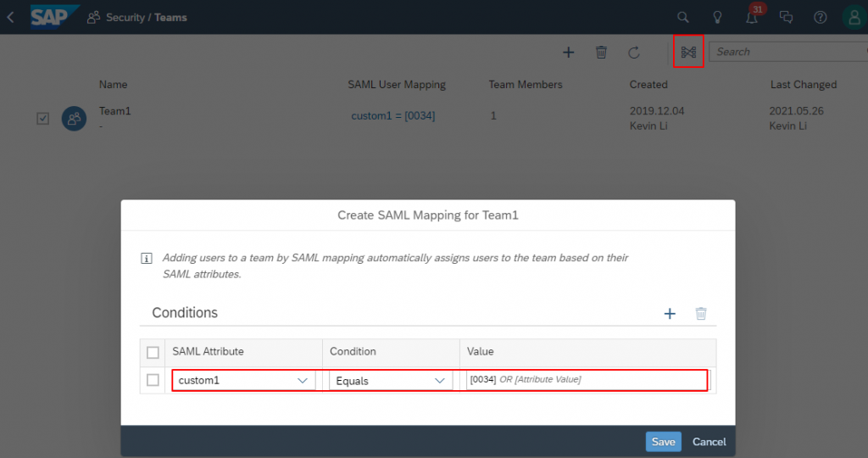Click the attribute Value input field
868x458 pixels.
pos(587,380)
